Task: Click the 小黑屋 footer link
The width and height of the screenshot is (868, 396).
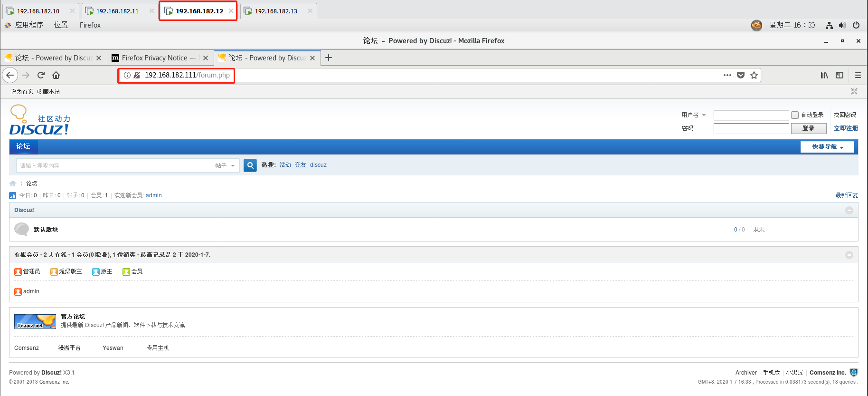Action: pos(794,373)
